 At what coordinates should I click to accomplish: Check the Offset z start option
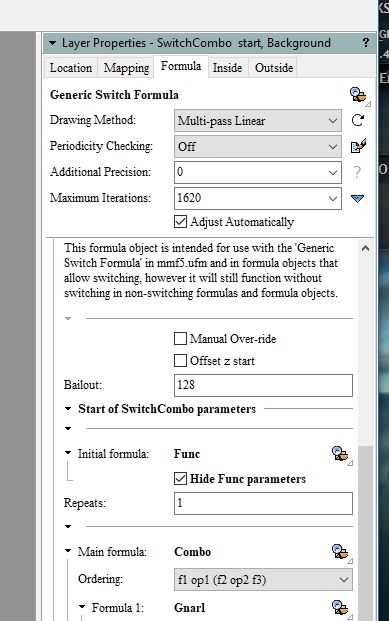[180, 361]
